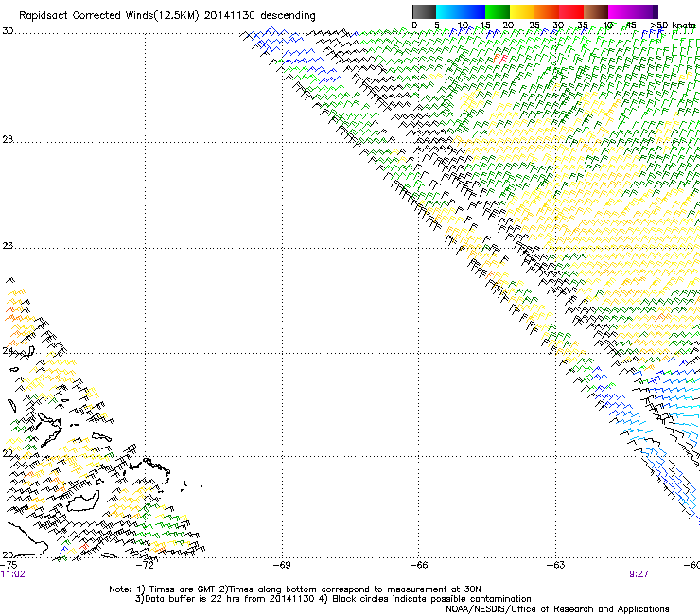Image resolution: width=700 pixels, height=615 pixels.
Task: Click the longitude label '-63'
Action: point(556,565)
